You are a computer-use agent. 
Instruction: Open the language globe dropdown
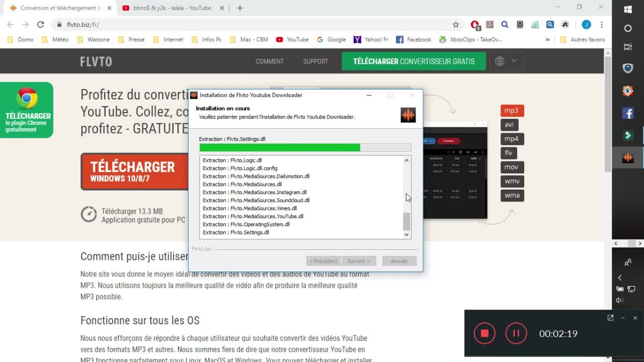click(506, 61)
